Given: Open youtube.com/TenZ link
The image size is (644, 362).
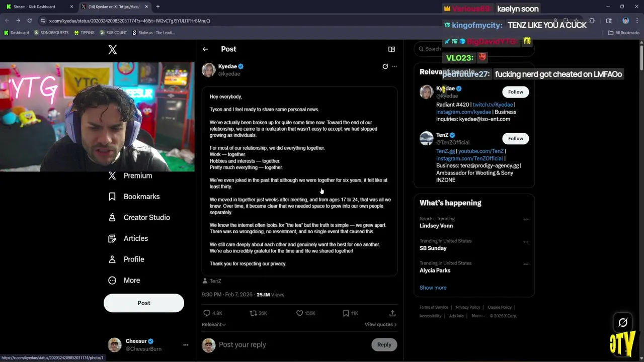Looking at the screenshot, I should 480,151.
